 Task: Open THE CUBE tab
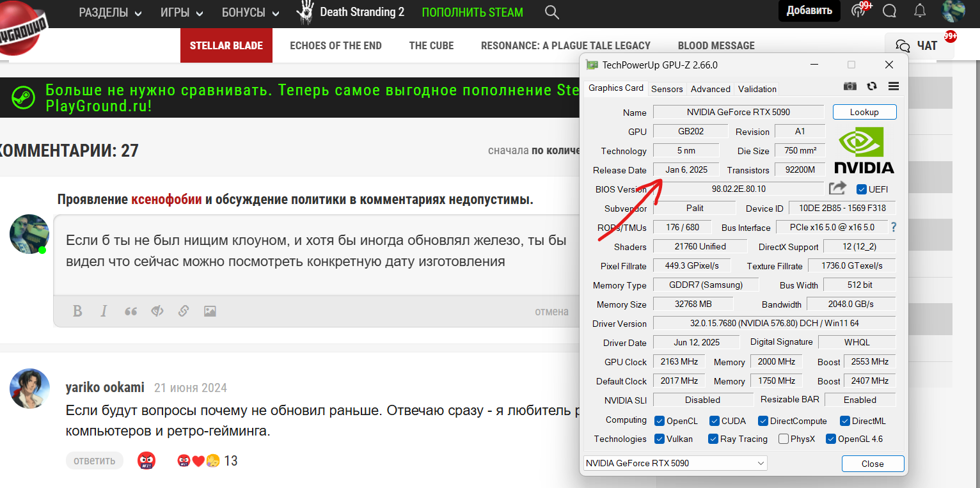point(431,45)
